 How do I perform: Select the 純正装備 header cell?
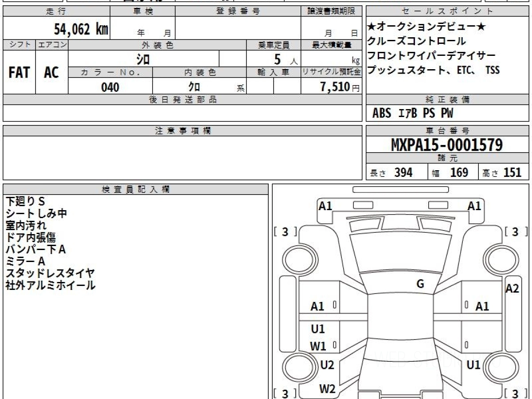pyautogui.click(x=447, y=100)
